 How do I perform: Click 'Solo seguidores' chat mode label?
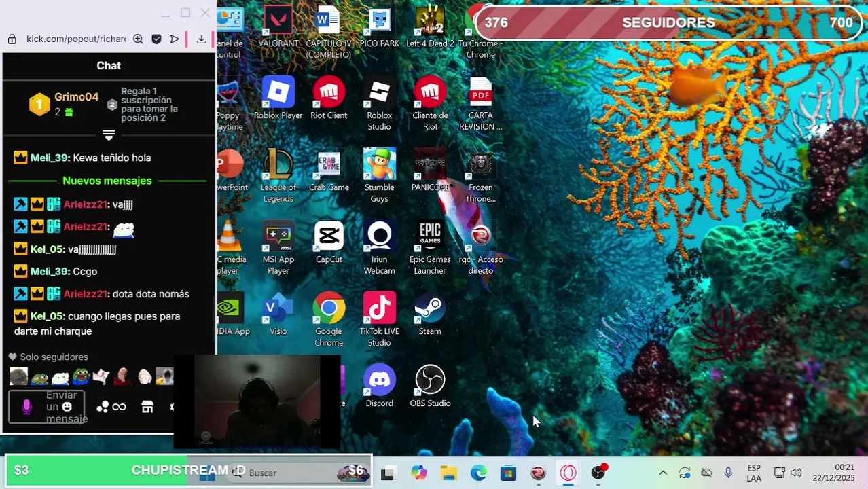54,357
